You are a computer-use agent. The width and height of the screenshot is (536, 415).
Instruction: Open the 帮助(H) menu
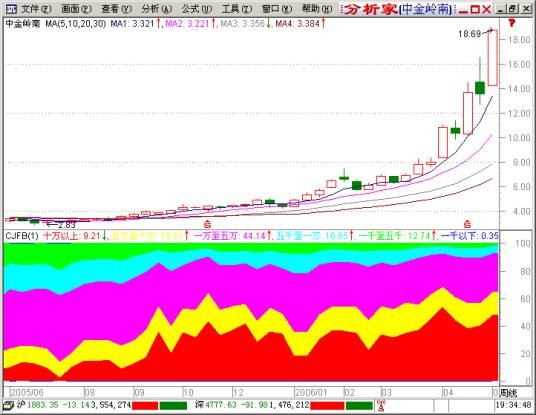(x=317, y=9)
